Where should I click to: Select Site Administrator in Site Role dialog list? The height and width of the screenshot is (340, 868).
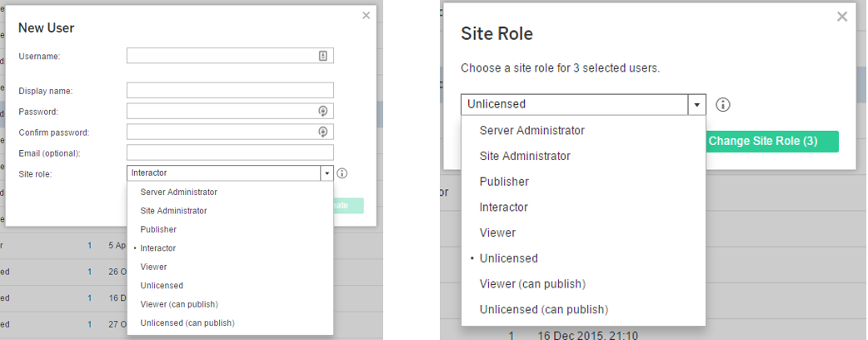coord(525,156)
